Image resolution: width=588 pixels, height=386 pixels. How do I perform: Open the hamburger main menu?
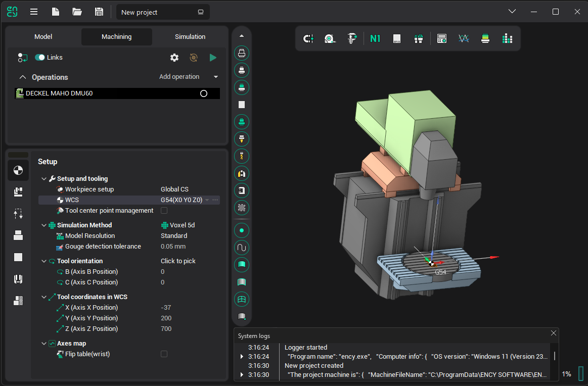[x=34, y=12]
